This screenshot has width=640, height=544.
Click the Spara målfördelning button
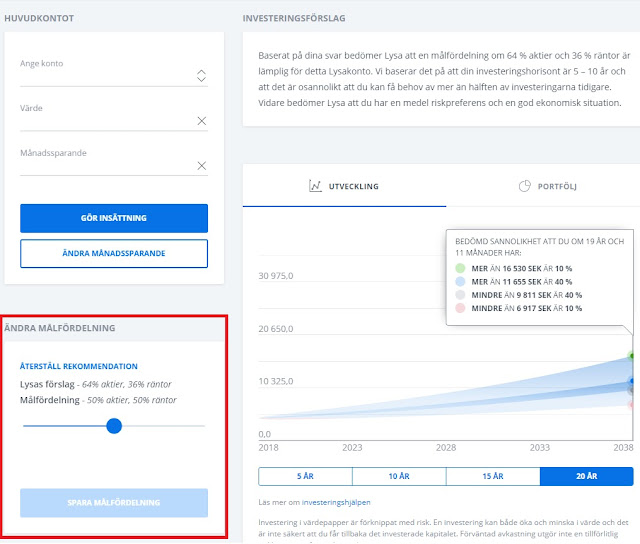click(x=114, y=503)
